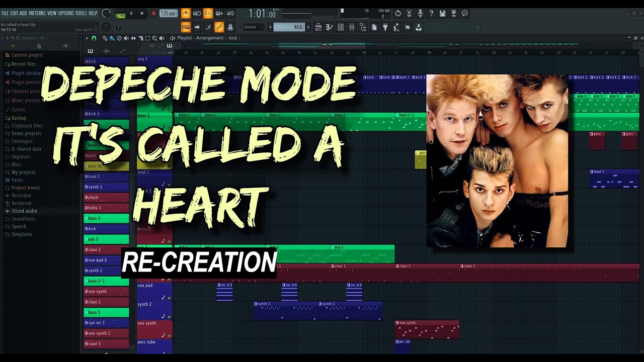Select the Playback speaker tool in playlist
This screenshot has width=644, height=362.
coord(162,38)
